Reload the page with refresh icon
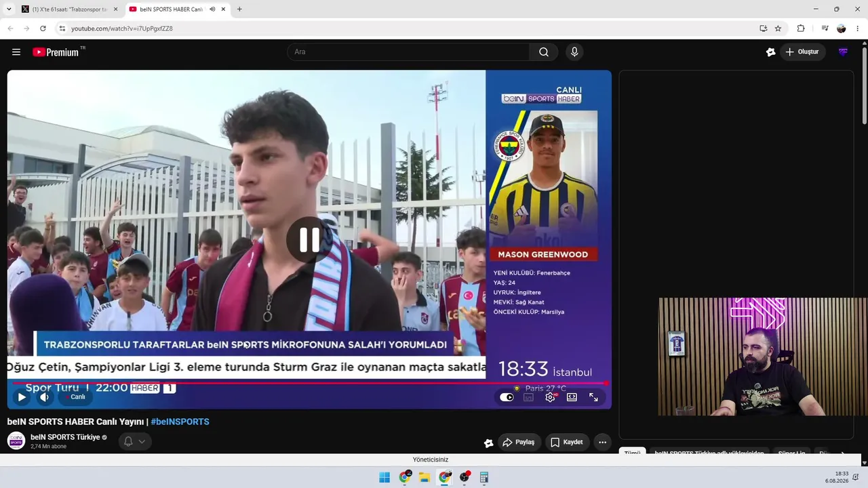Viewport: 868px width, 488px height. point(43,28)
